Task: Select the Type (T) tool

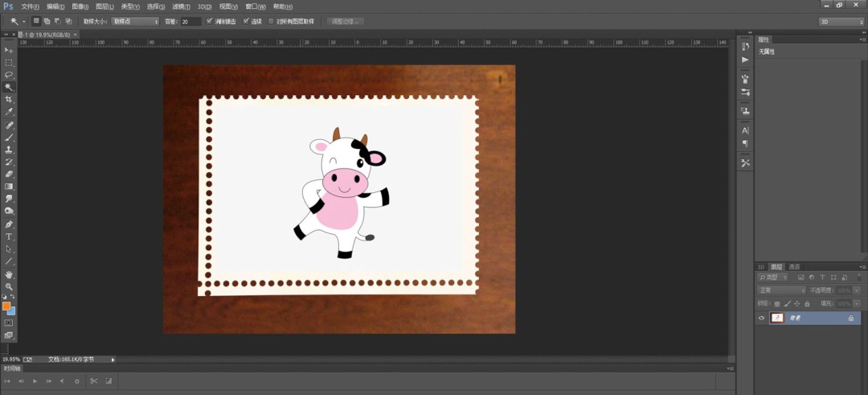Action: pos(9,237)
